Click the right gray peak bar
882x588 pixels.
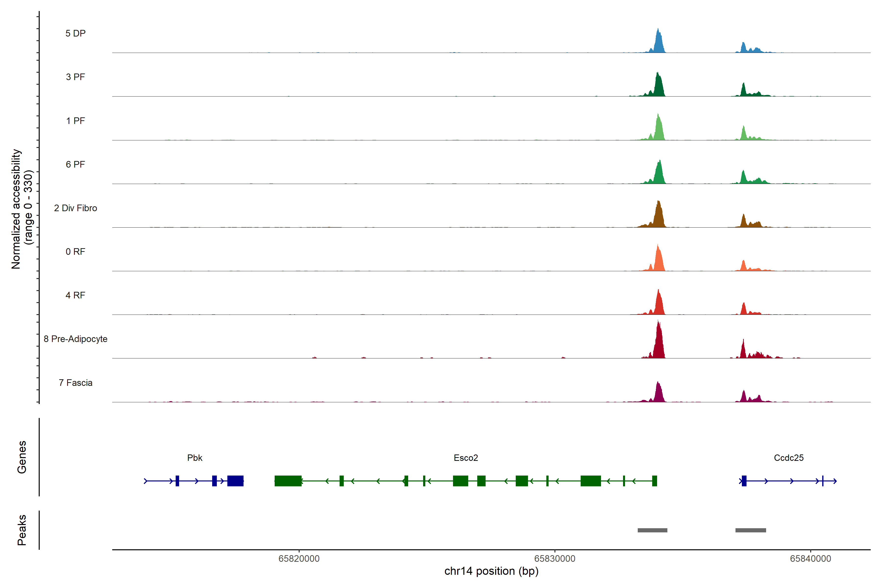click(x=750, y=530)
